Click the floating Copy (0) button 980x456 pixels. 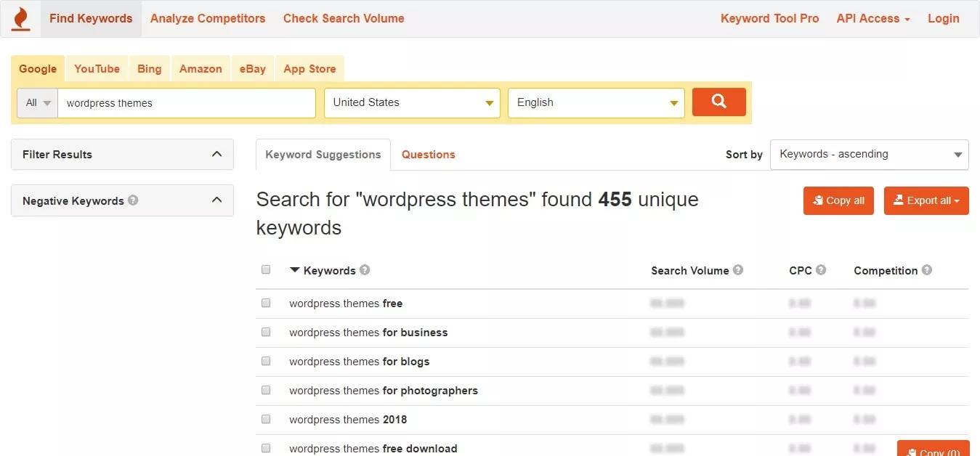pyautogui.click(x=933, y=448)
